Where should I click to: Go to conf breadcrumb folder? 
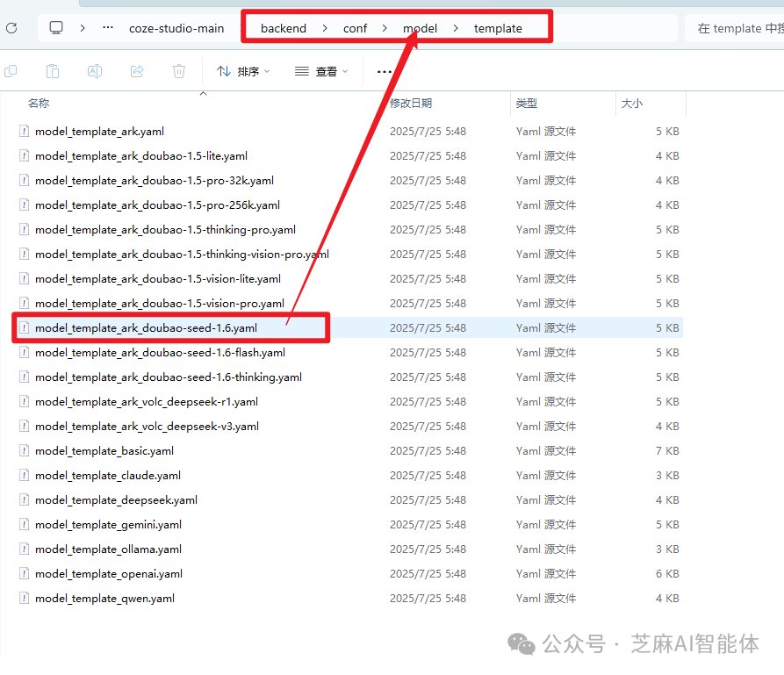tap(355, 28)
